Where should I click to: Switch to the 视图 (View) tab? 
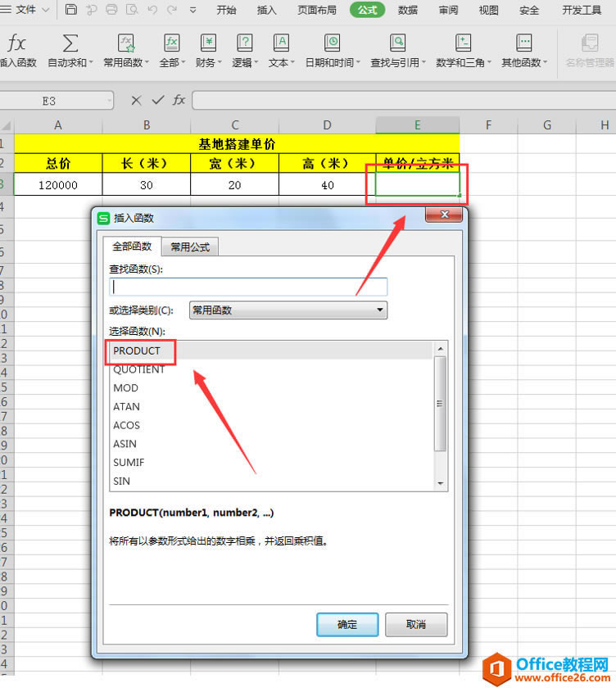488,10
